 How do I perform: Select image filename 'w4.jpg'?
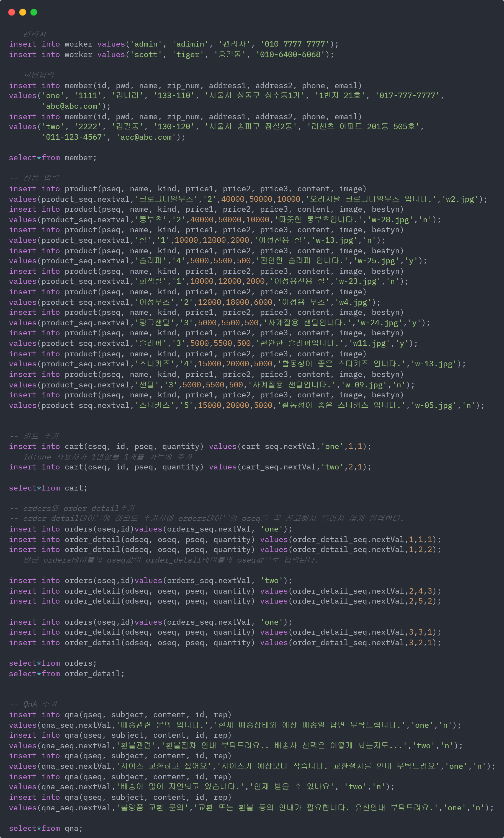point(353,302)
